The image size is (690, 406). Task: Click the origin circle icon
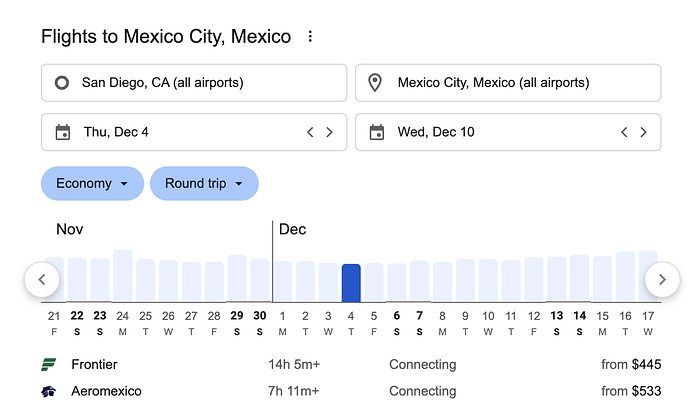[62, 83]
